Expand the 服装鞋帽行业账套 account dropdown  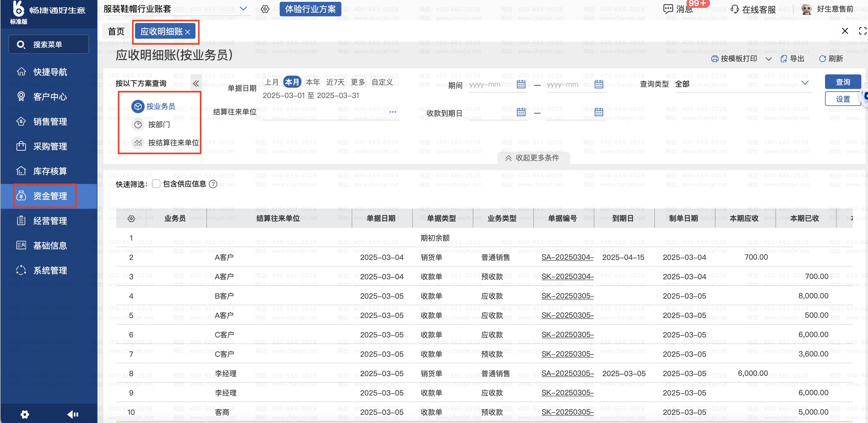(243, 9)
